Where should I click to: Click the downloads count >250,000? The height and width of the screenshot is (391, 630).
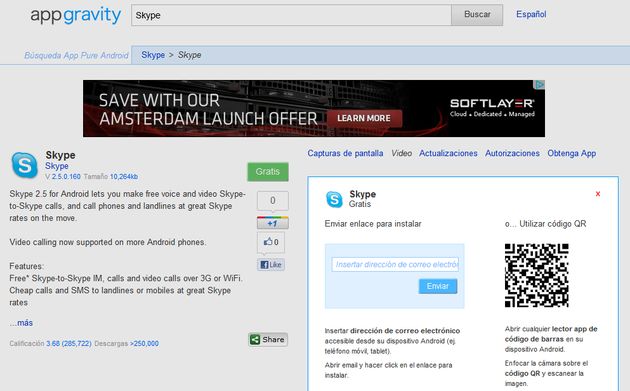tap(144, 344)
